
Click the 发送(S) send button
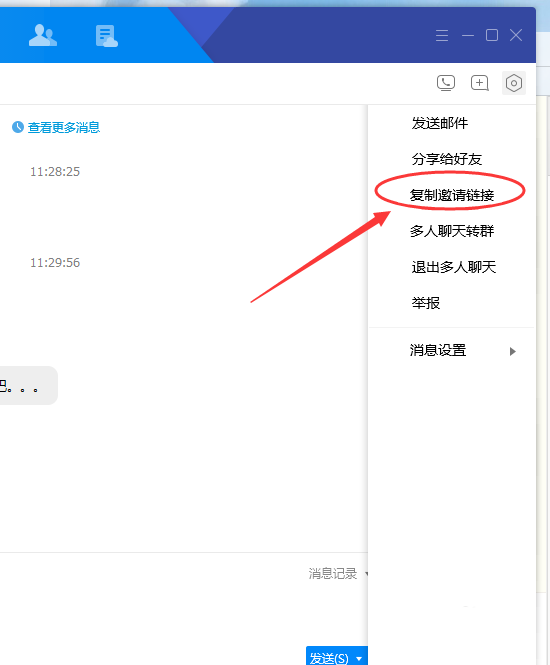click(x=329, y=657)
